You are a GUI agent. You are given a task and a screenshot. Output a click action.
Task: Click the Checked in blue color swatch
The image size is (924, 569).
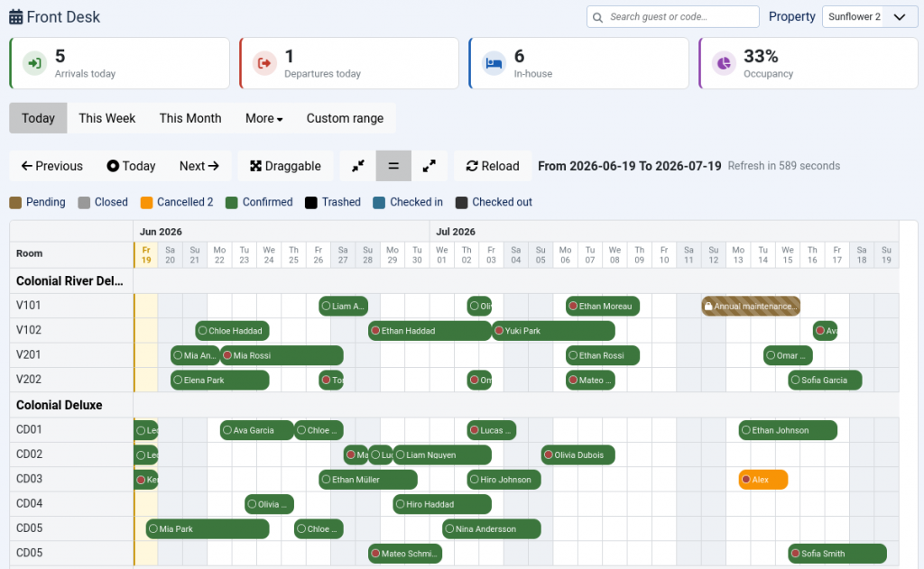[x=380, y=203]
